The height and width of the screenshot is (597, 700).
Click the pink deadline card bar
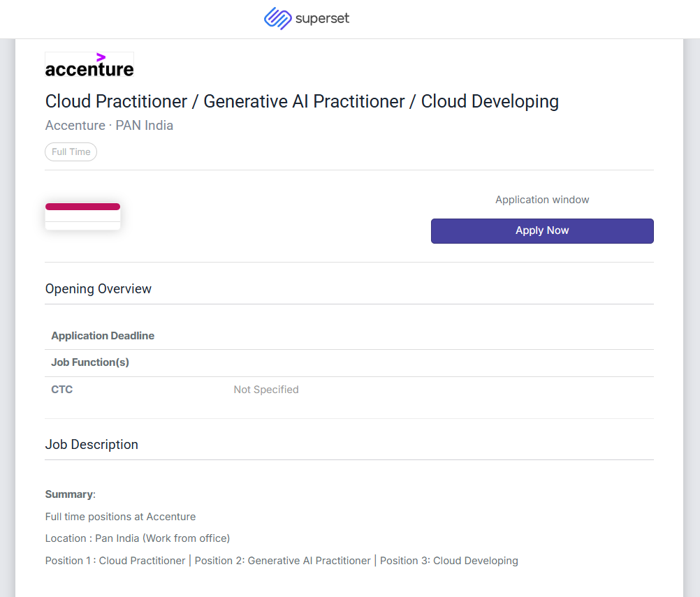click(x=82, y=207)
